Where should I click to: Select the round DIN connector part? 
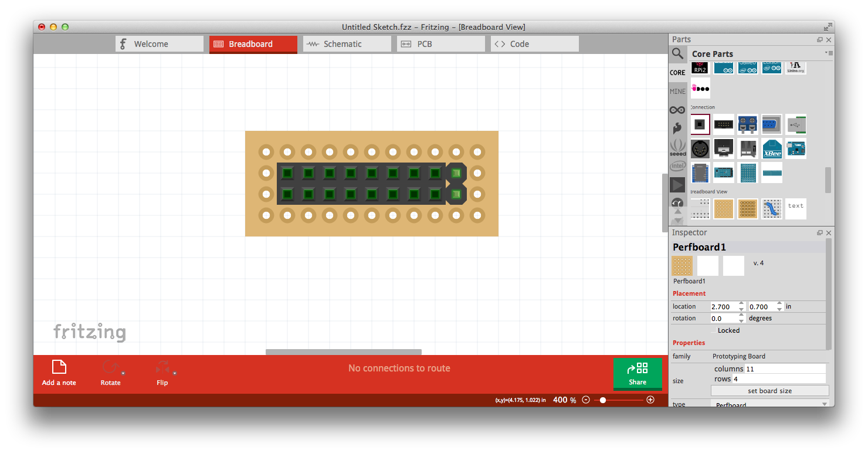coord(700,148)
